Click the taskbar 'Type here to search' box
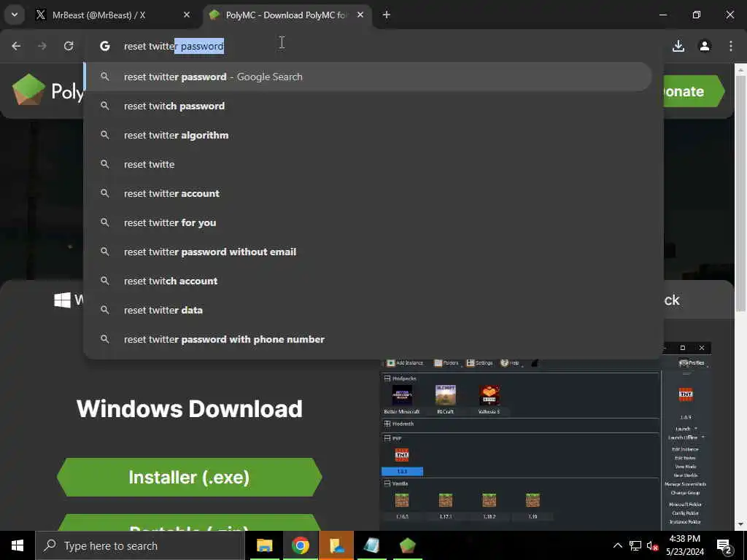Image resolution: width=747 pixels, height=560 pixels. click(140, 545)
